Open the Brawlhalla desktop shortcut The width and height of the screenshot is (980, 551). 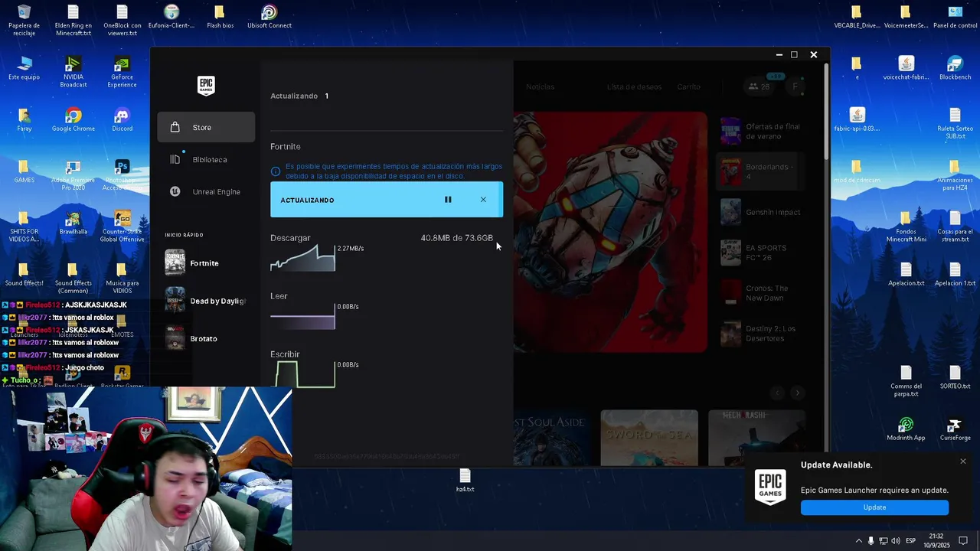73,223
